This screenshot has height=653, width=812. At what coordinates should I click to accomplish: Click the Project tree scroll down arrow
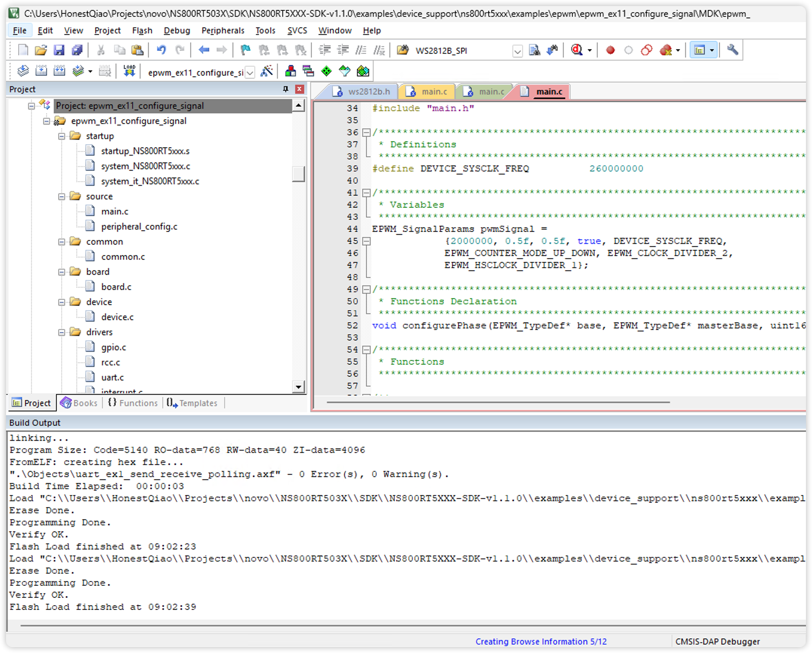coord(298,387)
